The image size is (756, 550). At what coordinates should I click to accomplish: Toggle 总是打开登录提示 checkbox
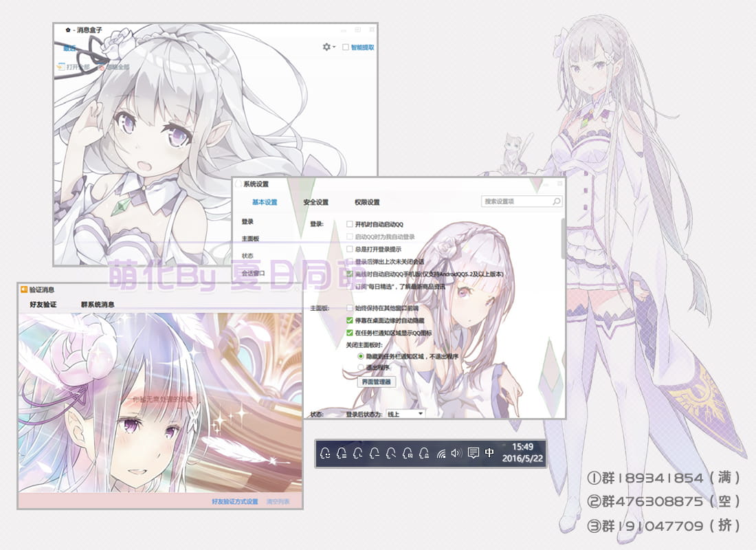pos(350,249)
